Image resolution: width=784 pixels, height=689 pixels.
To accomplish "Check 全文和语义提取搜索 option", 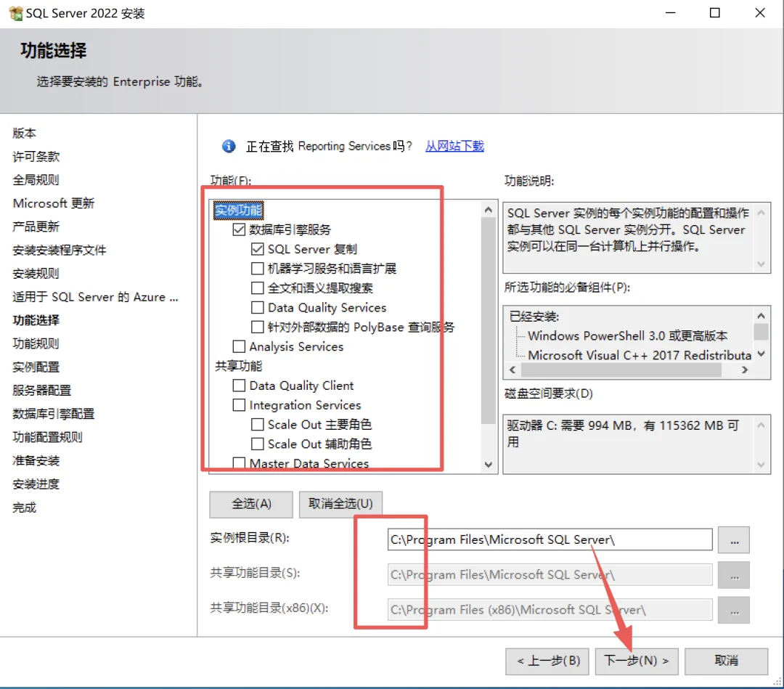I will pyautogui.click(x=258, y=288).
